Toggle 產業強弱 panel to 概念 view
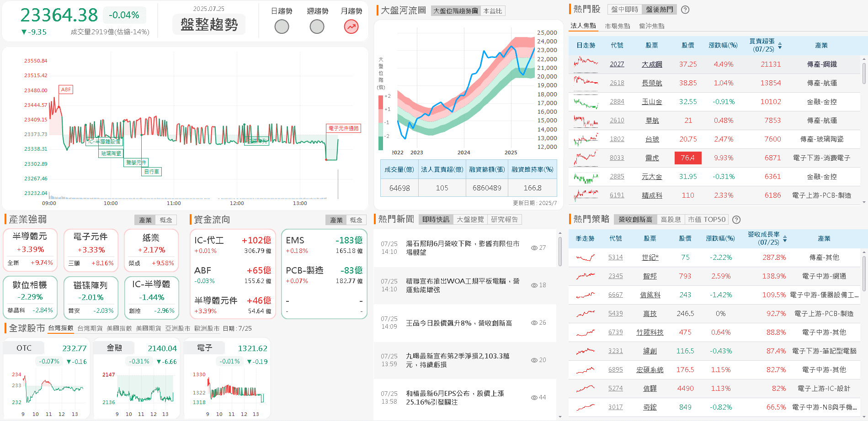 (166, 220)
